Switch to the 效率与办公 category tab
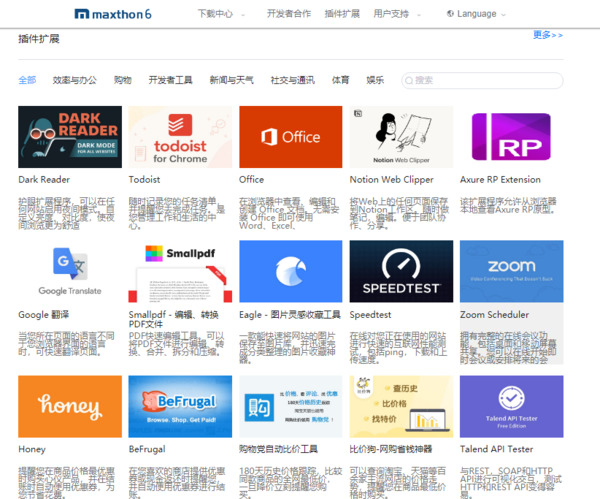This screenshot has width=600, height=499. (x=75, y=80)
